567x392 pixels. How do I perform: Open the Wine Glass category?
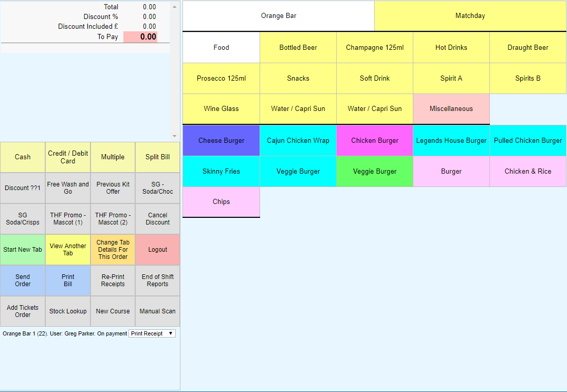point(222,109)
